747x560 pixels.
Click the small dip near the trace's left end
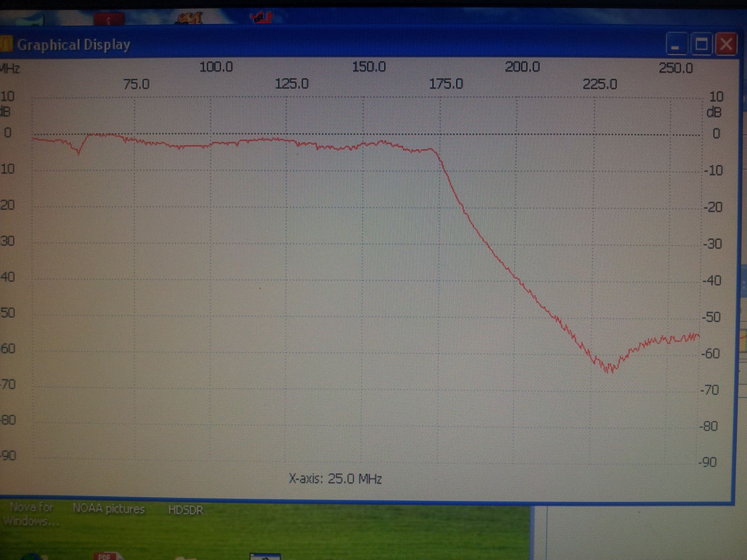pos(79,152)
